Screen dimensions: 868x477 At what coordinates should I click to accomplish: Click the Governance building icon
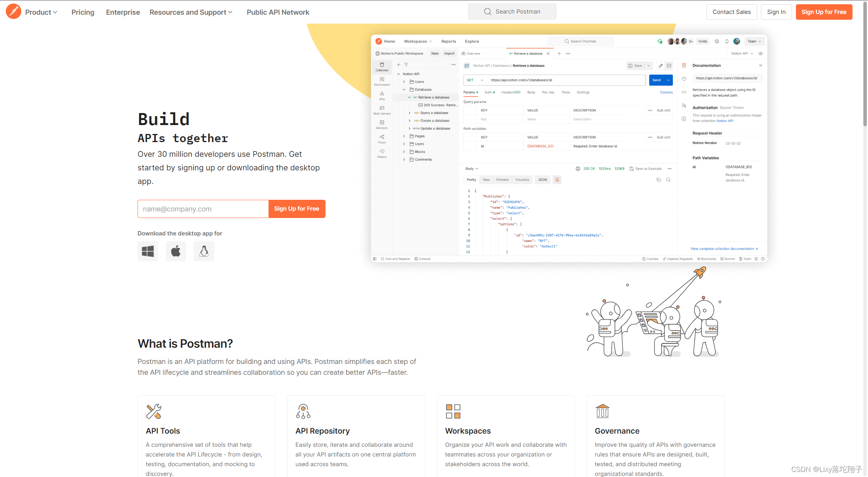click(603, 411)
